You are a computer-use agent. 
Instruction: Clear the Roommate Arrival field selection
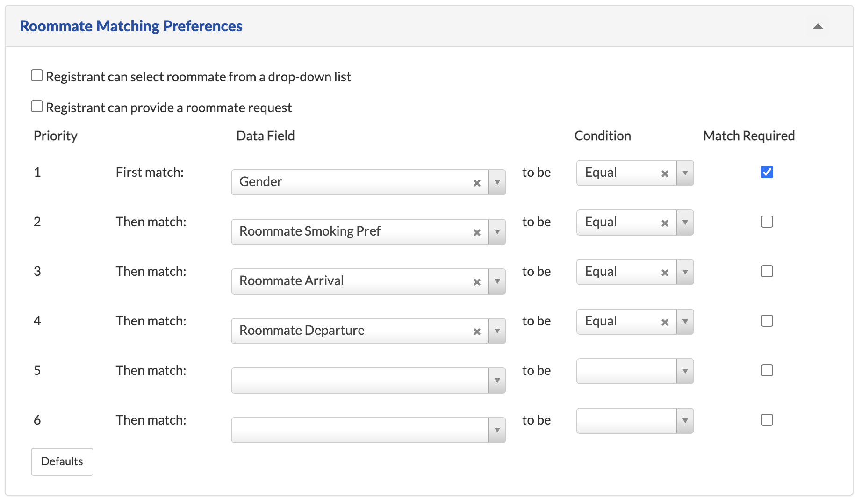(x=477, y=282)
